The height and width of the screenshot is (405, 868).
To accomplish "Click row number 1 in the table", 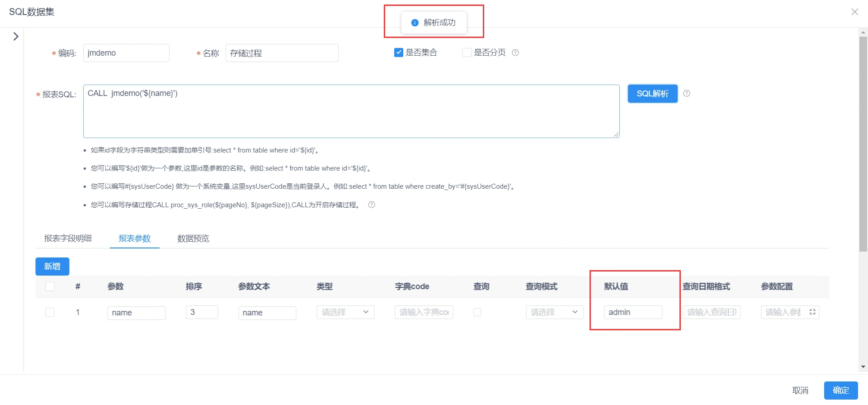I will click(x=78, y=312).
